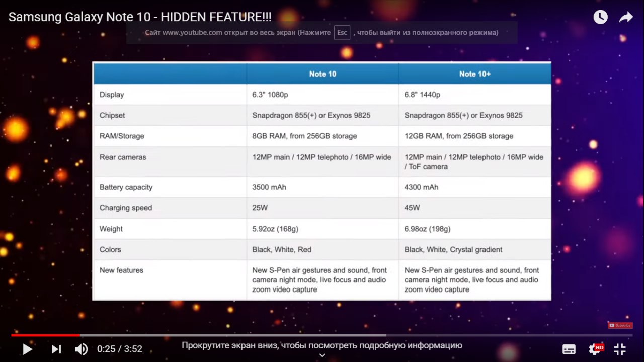644x362 pixels.
Task: Add video to Watch Later
Action: [600, 17]
